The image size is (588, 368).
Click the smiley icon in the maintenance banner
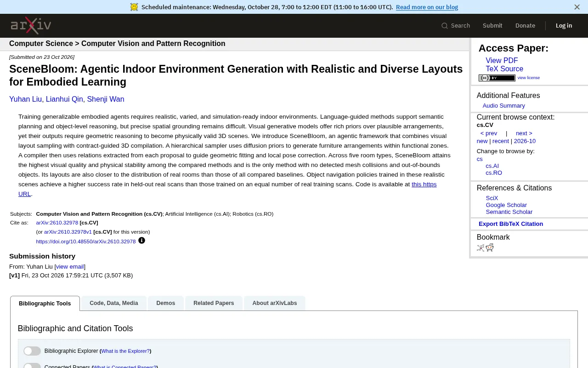[134, 7]
